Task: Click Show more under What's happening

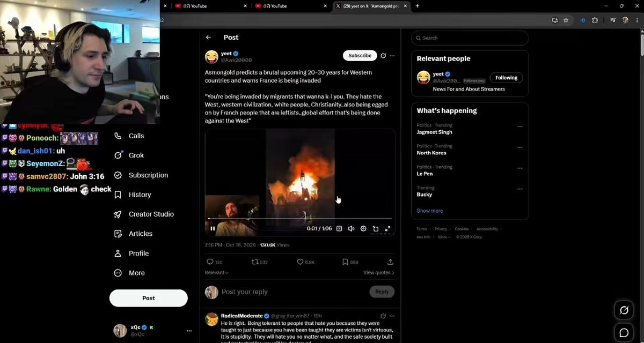Action: click(x=430, y=211)
